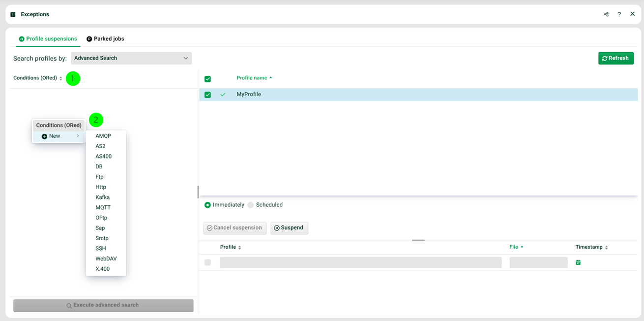
Task: Tick the suspension filter row checkbox
Action: point(207,262)
